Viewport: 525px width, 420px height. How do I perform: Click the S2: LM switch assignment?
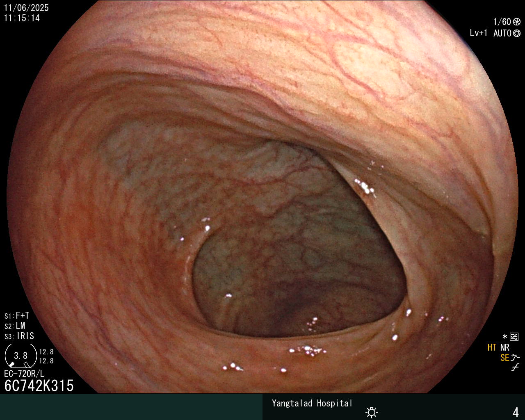point(15,326)
